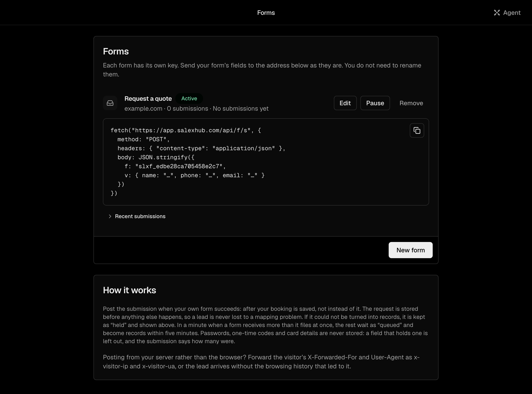
Task: Click the body JSON.stringify code line
Action: click(x=156, y=157)
